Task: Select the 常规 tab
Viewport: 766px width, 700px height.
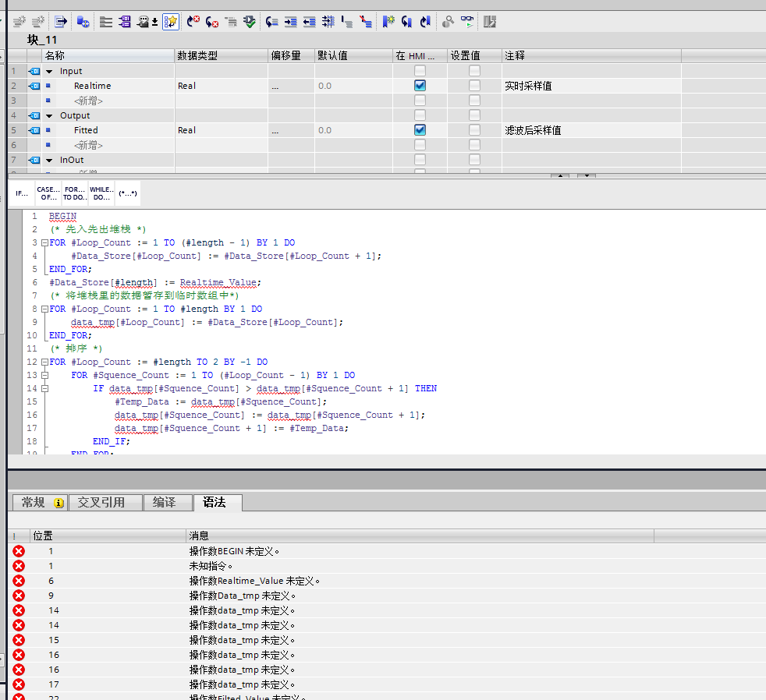Action: pos(34,503)
